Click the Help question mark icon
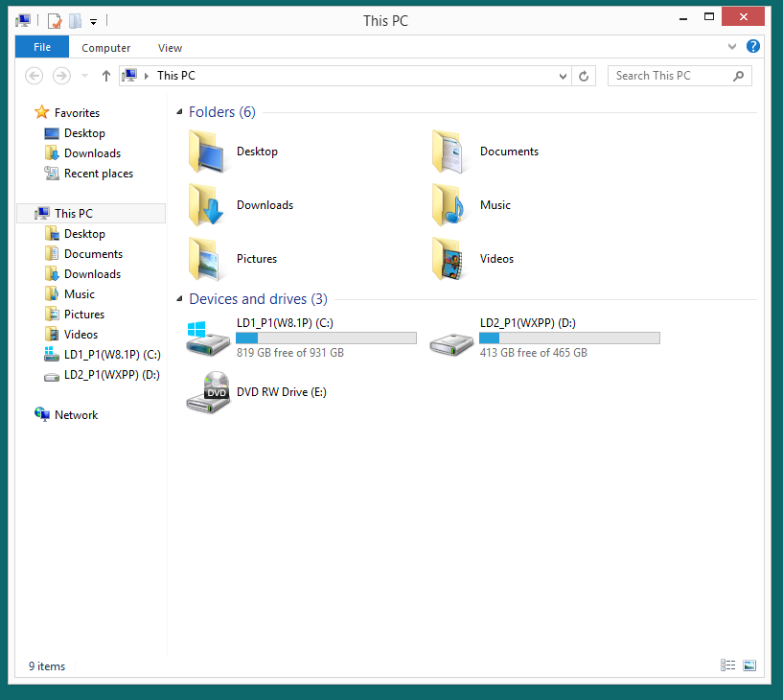 coord(753,46)
